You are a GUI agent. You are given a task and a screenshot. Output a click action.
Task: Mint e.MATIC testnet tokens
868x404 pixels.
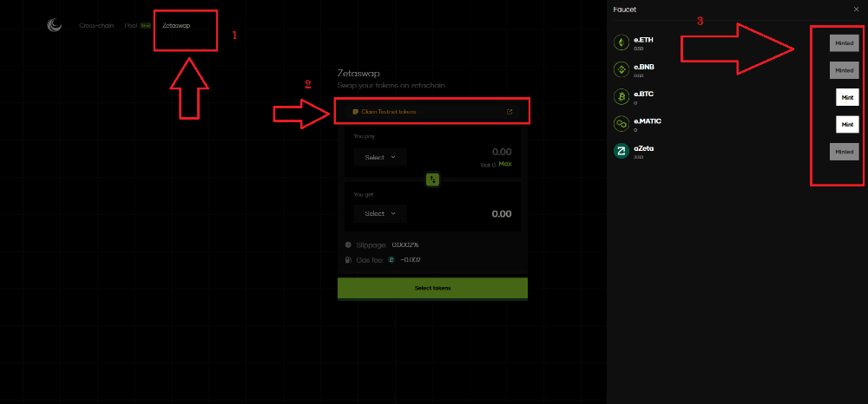tap(847, 124)
